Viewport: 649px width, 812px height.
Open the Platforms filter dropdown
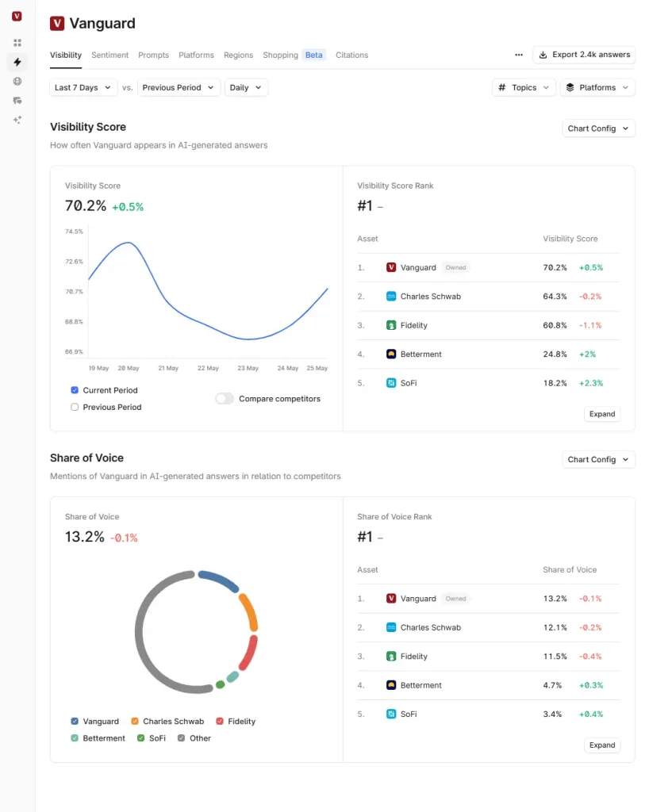[597, 87]
